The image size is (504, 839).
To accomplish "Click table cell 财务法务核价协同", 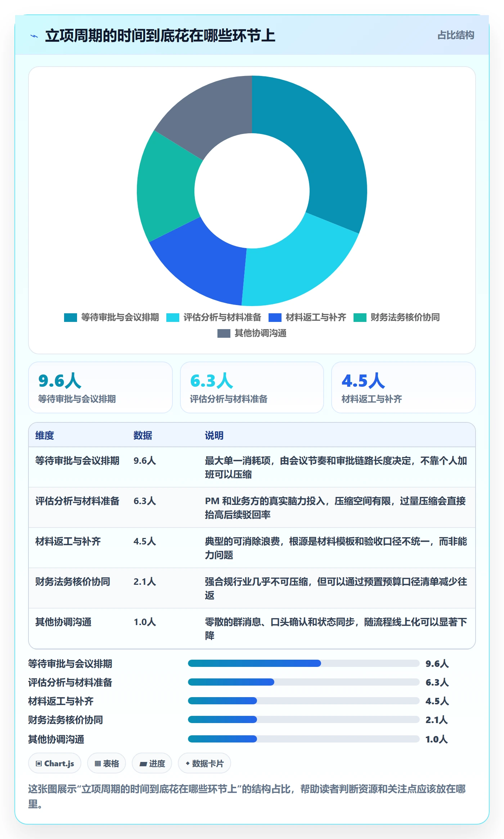I will [72, 582].
